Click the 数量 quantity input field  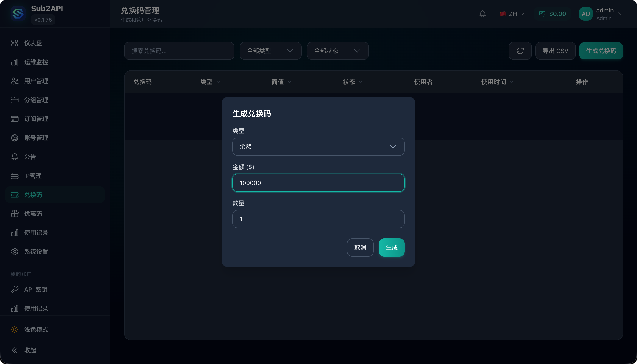point(318,219)
